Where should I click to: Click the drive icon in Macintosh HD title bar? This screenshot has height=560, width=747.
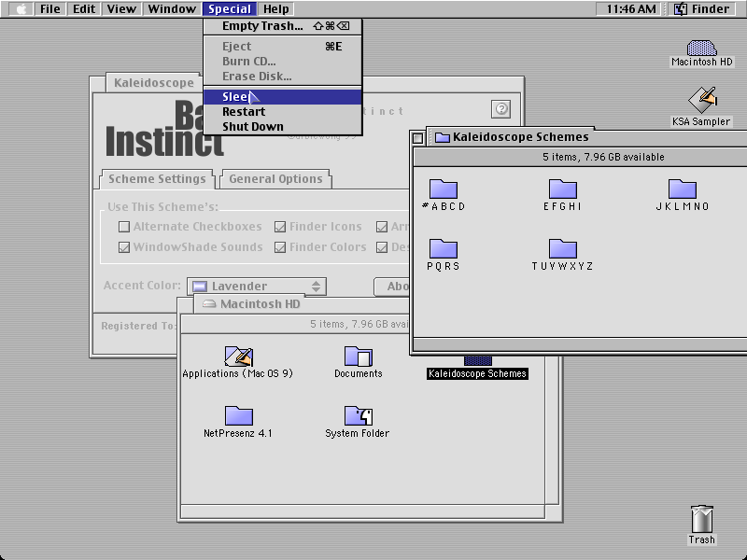209,304
